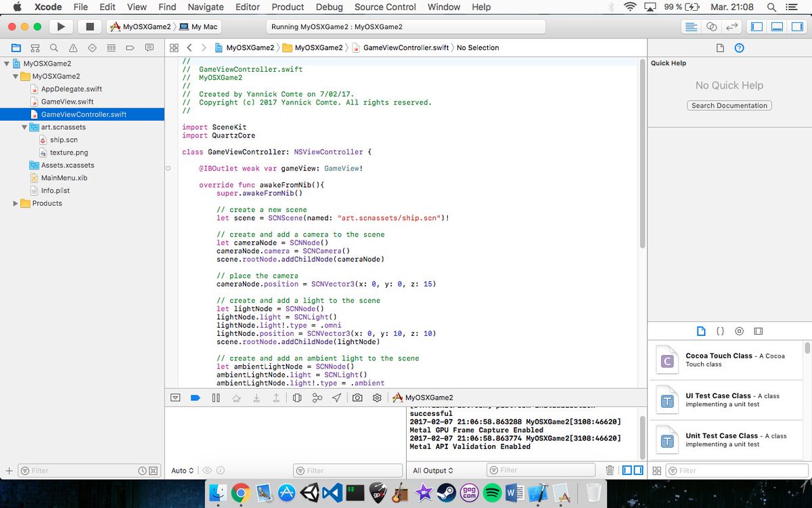The height and width of the screenshot is (508, 812).
Task: Click the Search Documentation button
Action: click(729, 106)
